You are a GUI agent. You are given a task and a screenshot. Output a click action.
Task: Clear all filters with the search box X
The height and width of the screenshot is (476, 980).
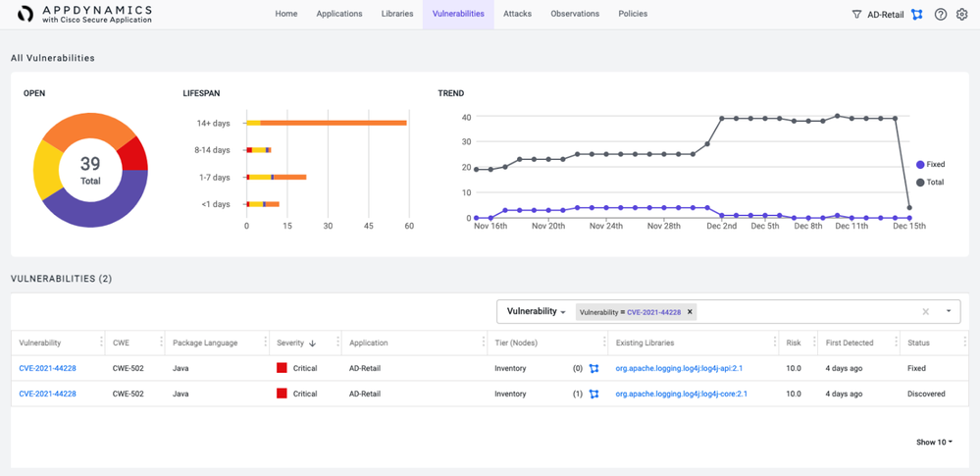[x=926, y=311]
